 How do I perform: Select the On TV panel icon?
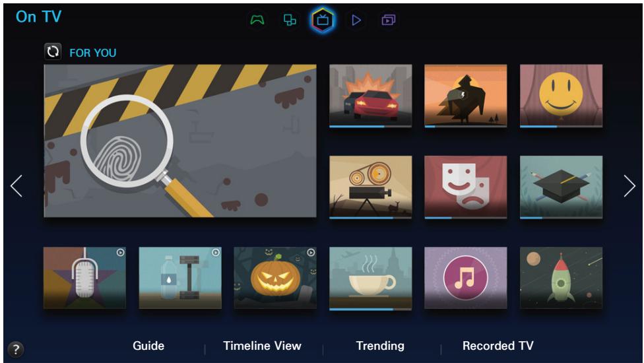[323, 20]
